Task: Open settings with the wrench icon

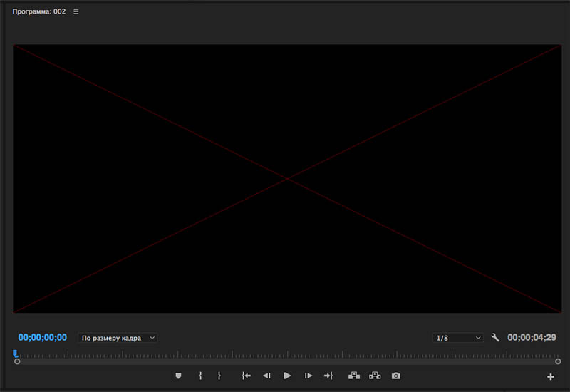Action: (494, 337)
